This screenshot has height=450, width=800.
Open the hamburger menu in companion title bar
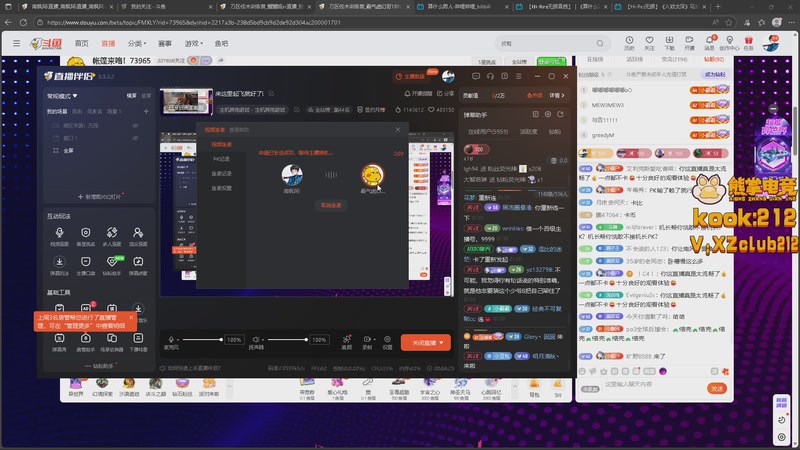(x=518, y=76)
